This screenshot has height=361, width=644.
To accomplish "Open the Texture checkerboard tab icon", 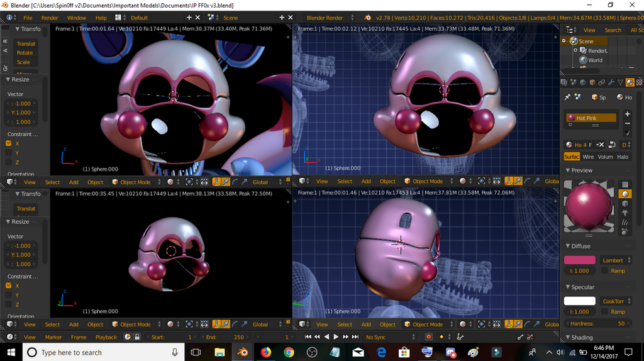I will pyautogui.click(x=640, y=82).
